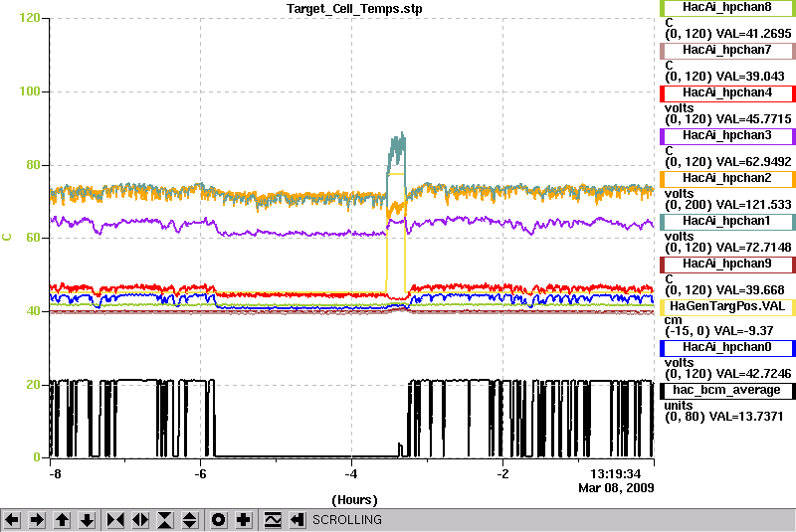This screenshot has height=532, width=796.
Task: Pan the plot left with the left arrow
Action: click(x=12, y=520)
